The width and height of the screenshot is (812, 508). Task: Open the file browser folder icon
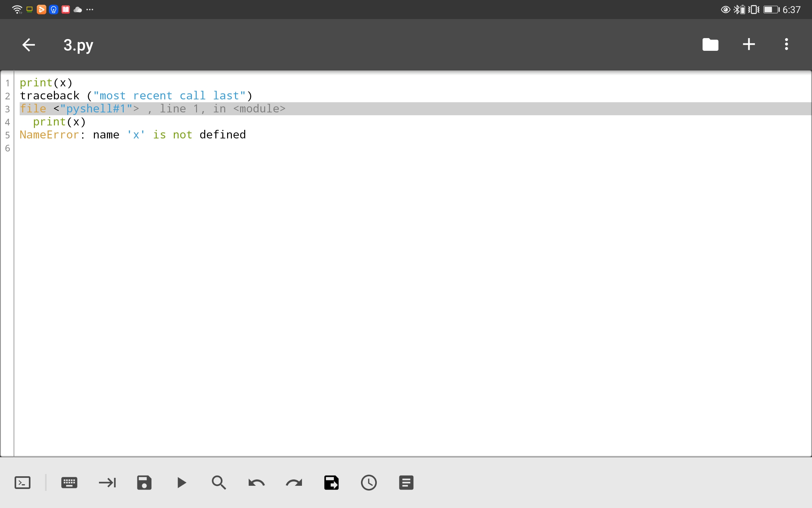(710, 44)
